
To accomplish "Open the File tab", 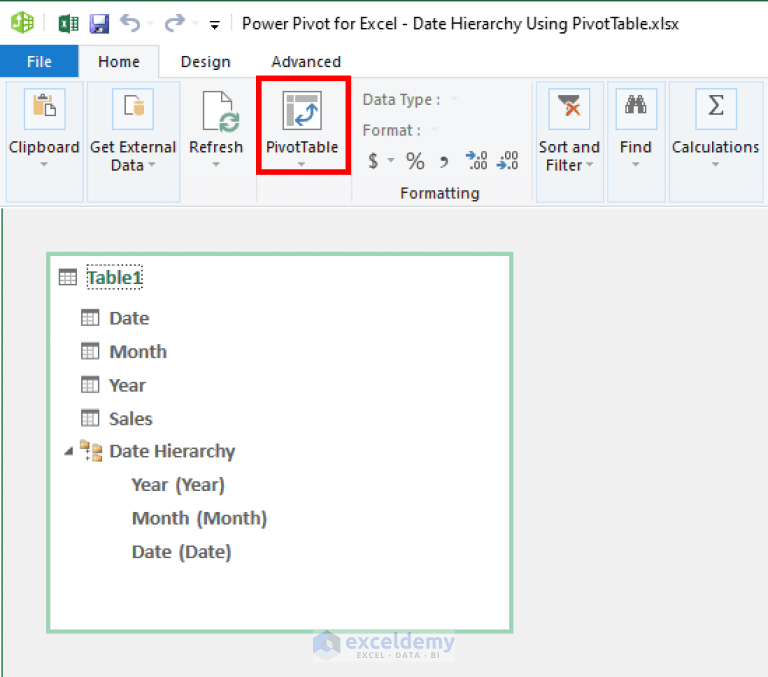I will 39,61.
